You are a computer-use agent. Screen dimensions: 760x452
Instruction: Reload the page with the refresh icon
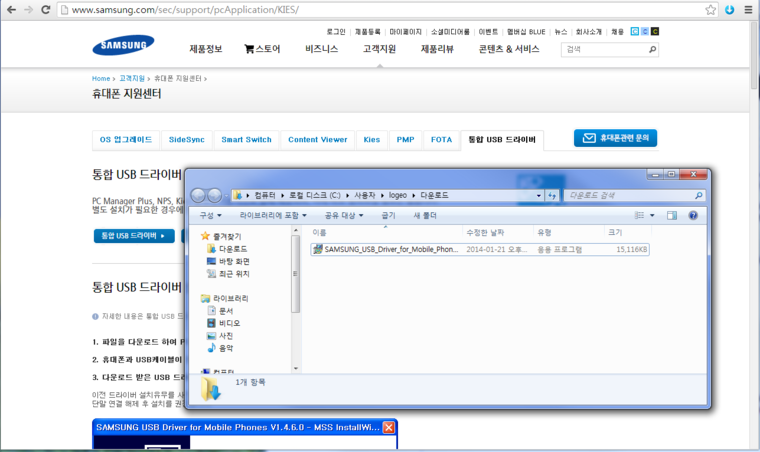coord(46,10)
